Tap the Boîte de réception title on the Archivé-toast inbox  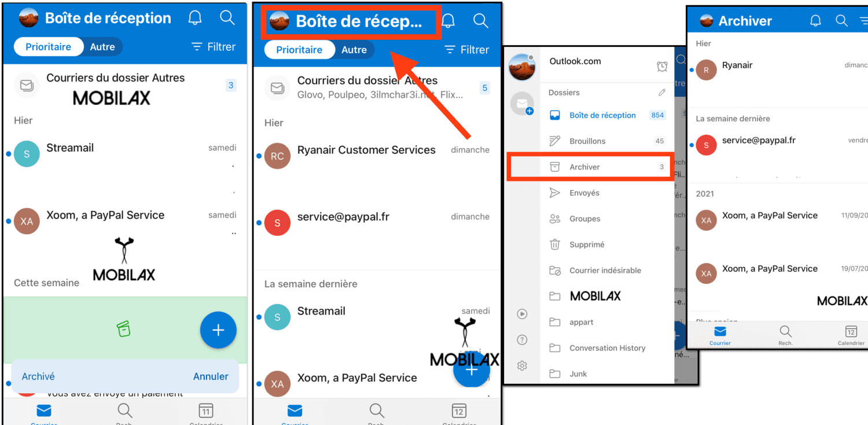(108, 18)
